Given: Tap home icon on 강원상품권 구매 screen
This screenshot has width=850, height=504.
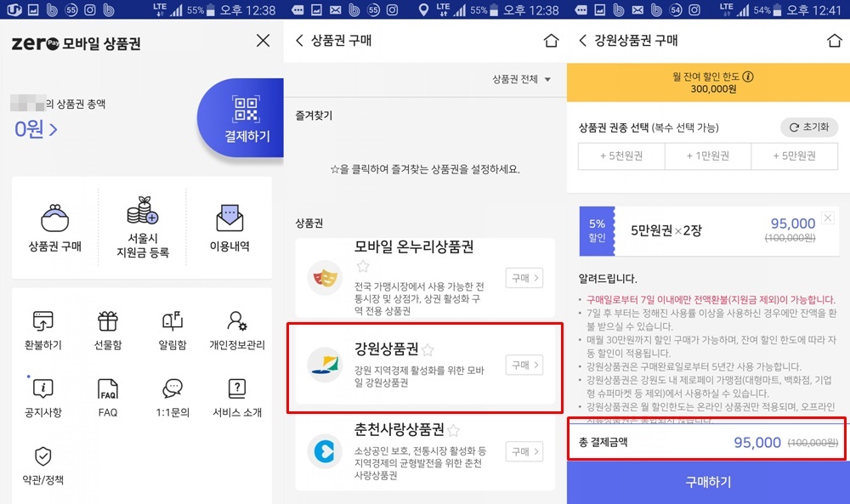Looking at the screenshot, I should [x=835, y=40].
